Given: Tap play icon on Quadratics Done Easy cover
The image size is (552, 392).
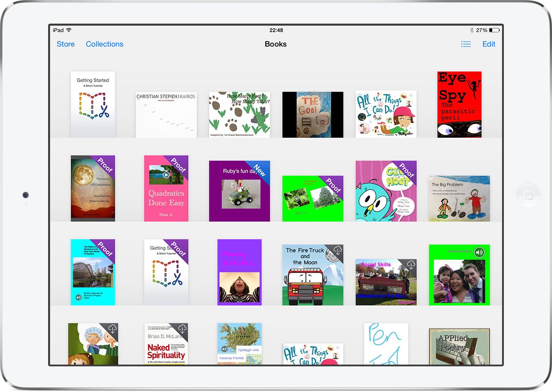Looking at the screenshot, I should pos(166,174).
